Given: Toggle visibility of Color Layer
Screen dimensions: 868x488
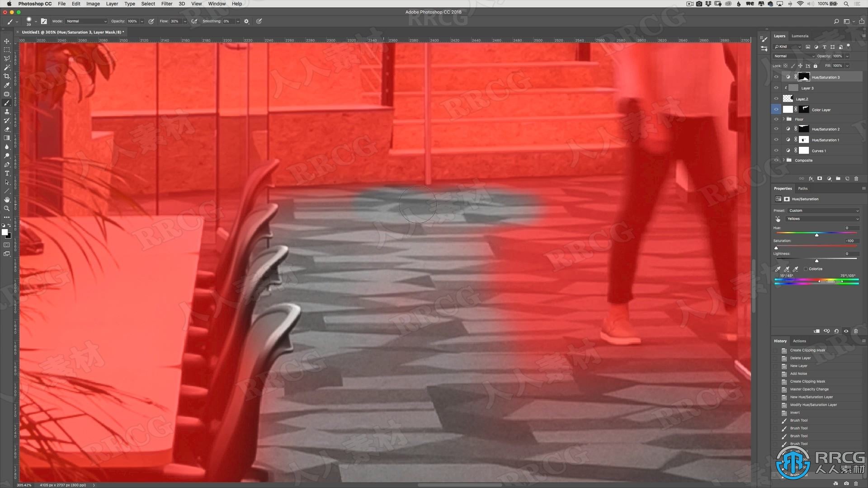Looking at the screenshot, I should click(775, 110).
